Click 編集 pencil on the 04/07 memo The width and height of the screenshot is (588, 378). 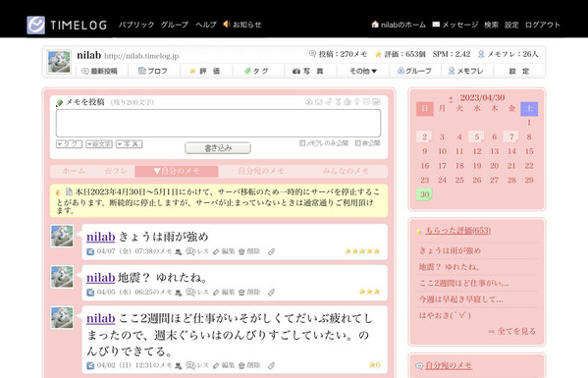click(224, 251)
